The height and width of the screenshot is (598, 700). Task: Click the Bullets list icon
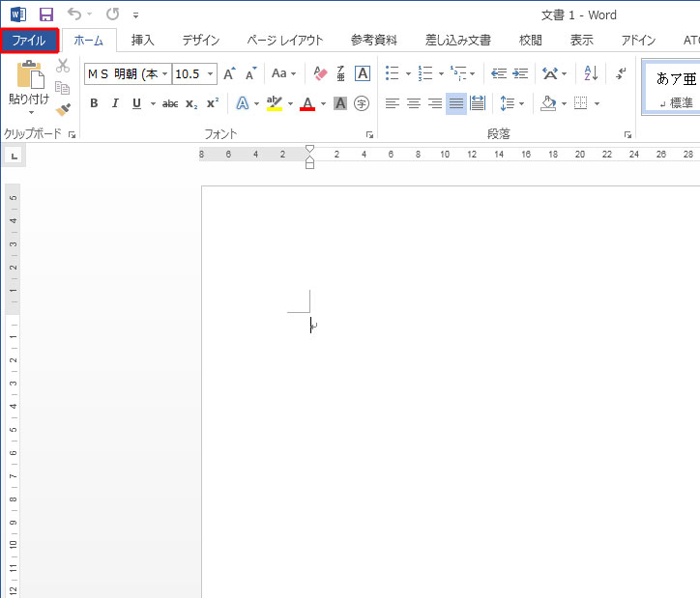392,73
